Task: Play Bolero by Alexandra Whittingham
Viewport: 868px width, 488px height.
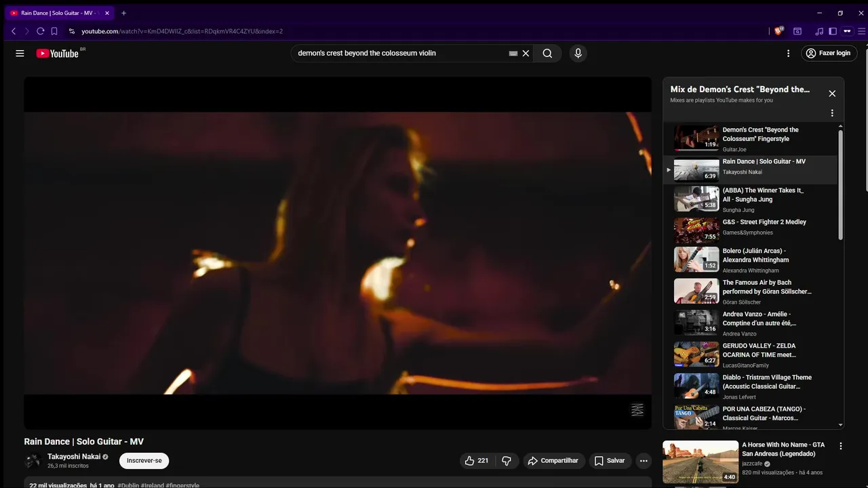Action: [x=751, y=260]
